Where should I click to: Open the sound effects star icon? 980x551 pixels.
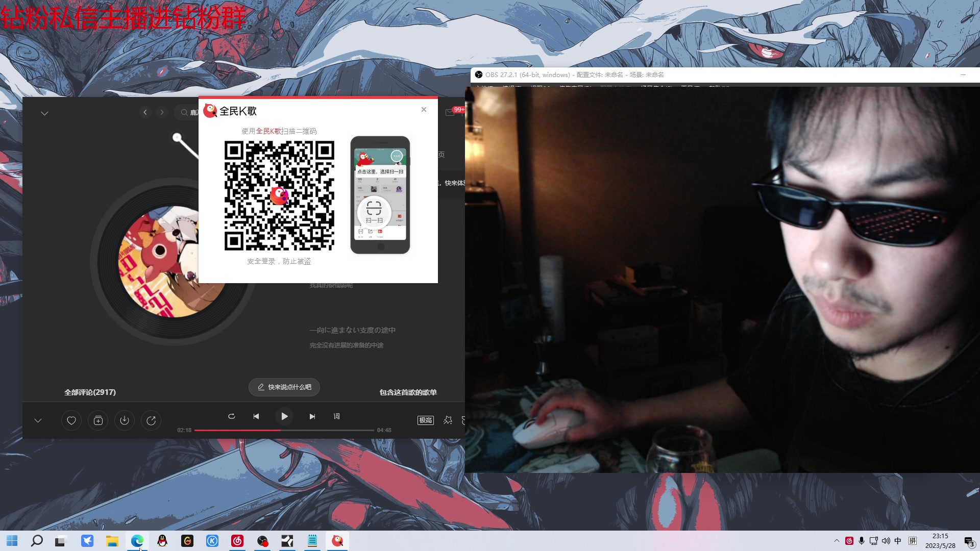pyautogui.click(x=448, y=420)
